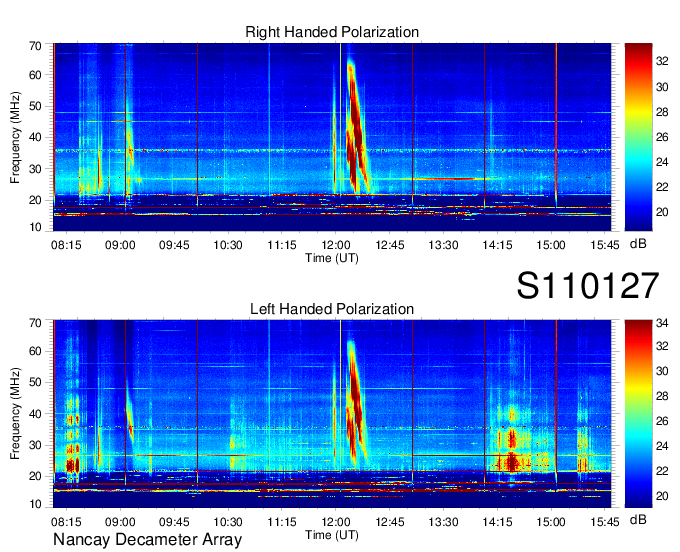Screen dimensions: 680x552
Task: Click the 15:45 time tick on Right Handed plot
Action: (605, 245)
